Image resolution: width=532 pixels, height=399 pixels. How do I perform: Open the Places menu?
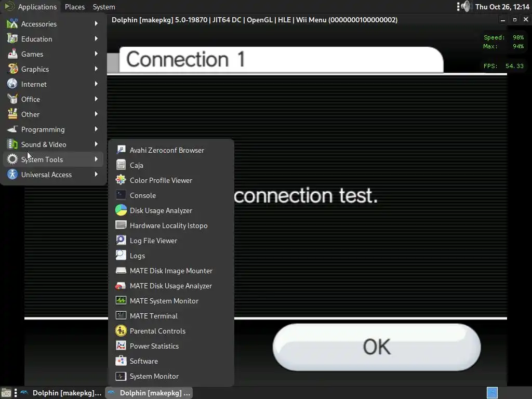pos(75,7)
